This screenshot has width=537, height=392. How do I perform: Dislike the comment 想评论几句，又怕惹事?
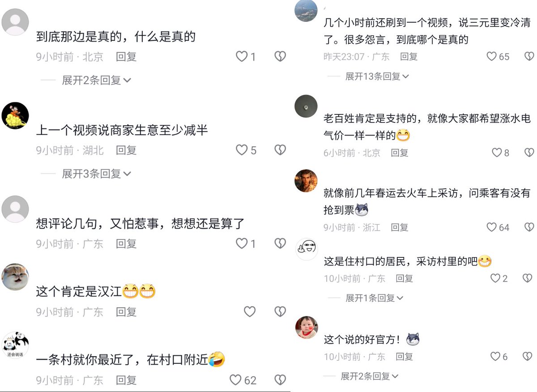[x=280, y=244]
